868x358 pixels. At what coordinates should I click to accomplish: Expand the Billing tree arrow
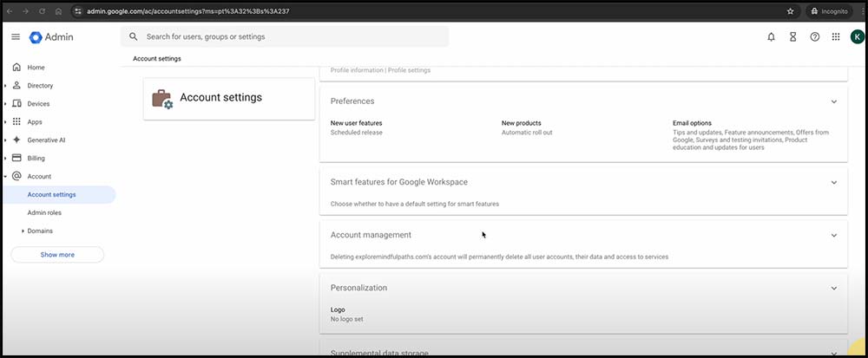coord(5,158)
